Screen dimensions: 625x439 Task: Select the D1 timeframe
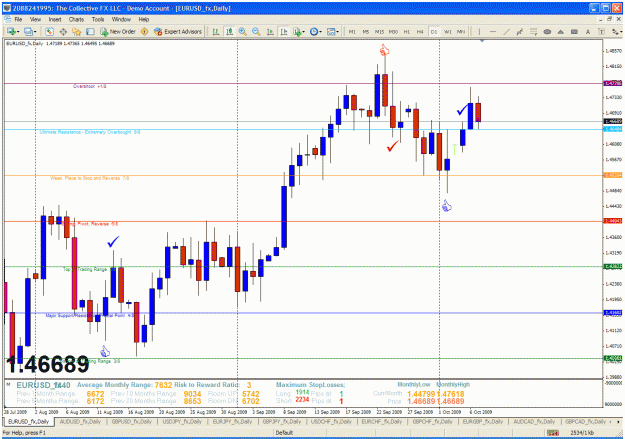[434, 31]
